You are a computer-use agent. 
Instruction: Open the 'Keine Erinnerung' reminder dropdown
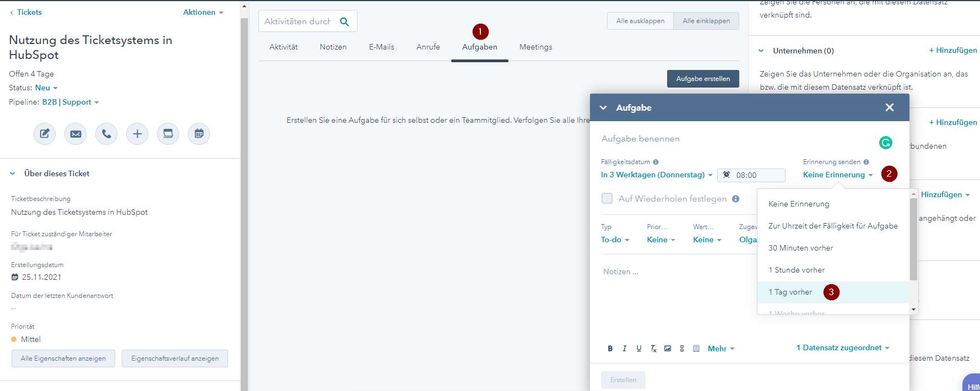coord(837,175)
